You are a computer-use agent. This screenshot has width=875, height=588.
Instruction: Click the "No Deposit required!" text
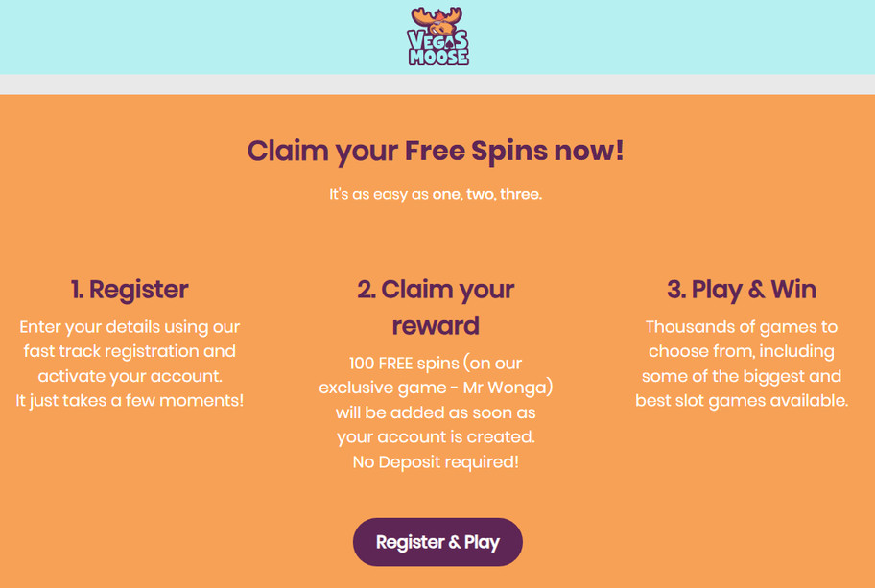(436, 462)
